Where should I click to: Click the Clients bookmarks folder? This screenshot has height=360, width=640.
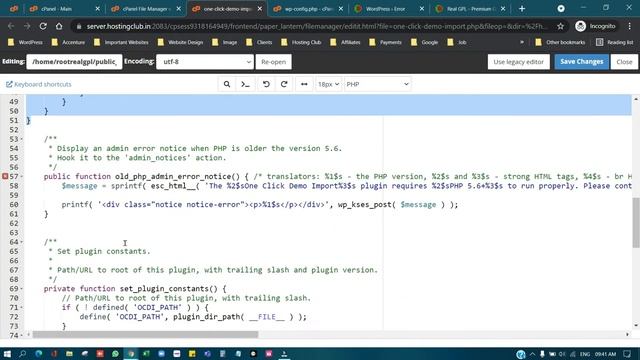click(260, 42)
